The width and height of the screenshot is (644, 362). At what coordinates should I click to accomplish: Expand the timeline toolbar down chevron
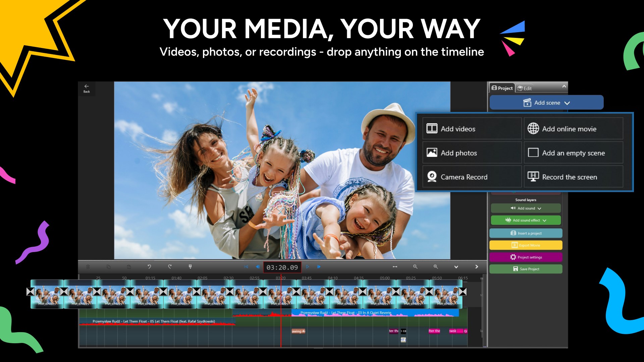tap(456, 267)
